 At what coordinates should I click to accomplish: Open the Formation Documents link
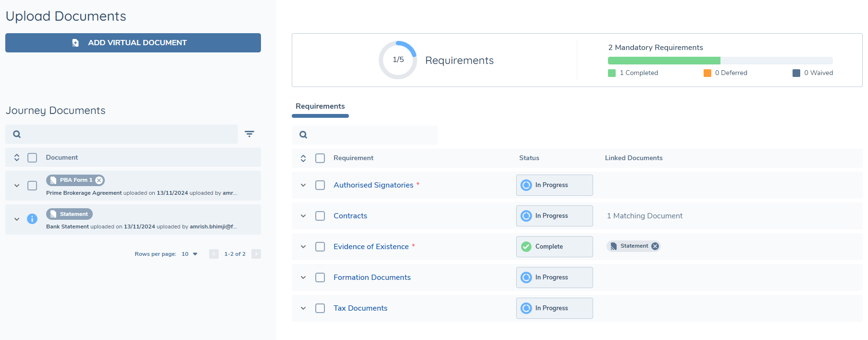coord(372,277)
